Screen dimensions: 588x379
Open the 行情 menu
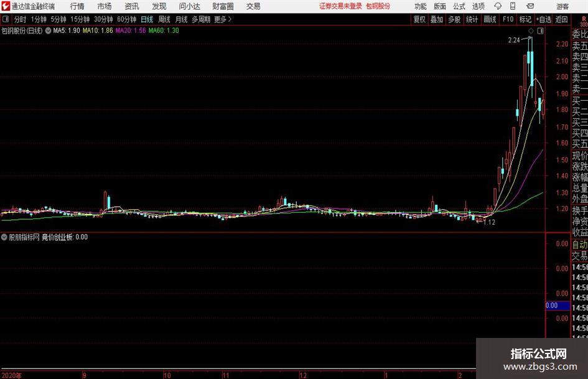coord(77,6)
